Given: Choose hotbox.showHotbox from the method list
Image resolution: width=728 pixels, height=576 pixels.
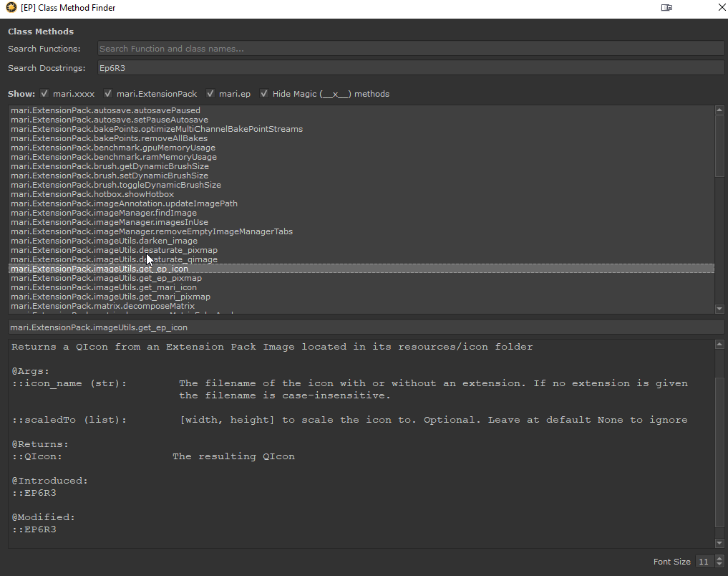Looking at the screenshot, I should (92, 194).
